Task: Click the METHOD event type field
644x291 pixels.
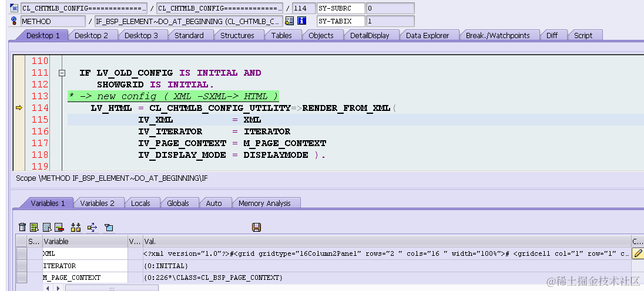Action: [53, 21]
